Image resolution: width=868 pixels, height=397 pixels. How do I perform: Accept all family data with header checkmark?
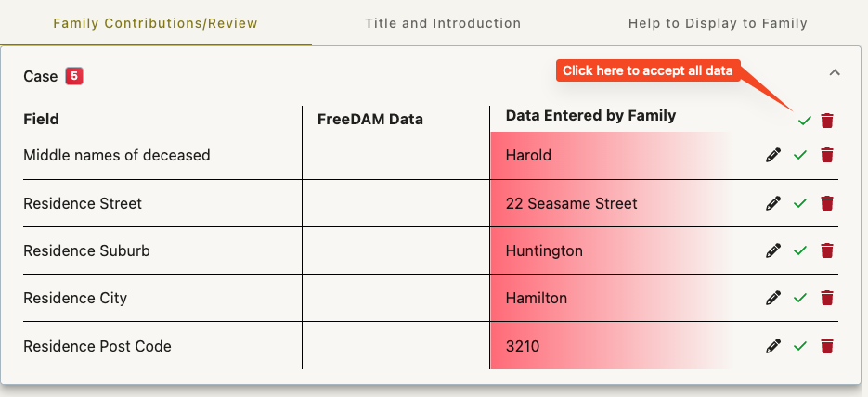(x=804, y=121)
